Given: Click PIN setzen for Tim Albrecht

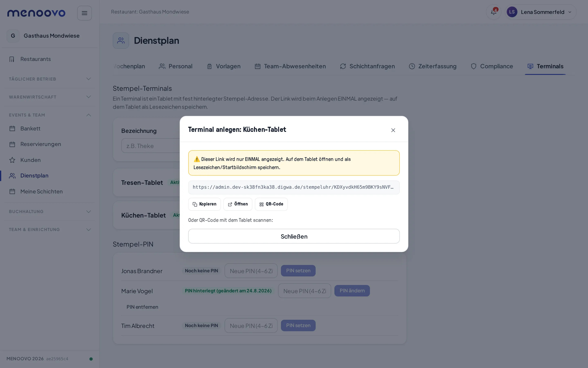Looking at the screenshot, I should pos(298,325).
